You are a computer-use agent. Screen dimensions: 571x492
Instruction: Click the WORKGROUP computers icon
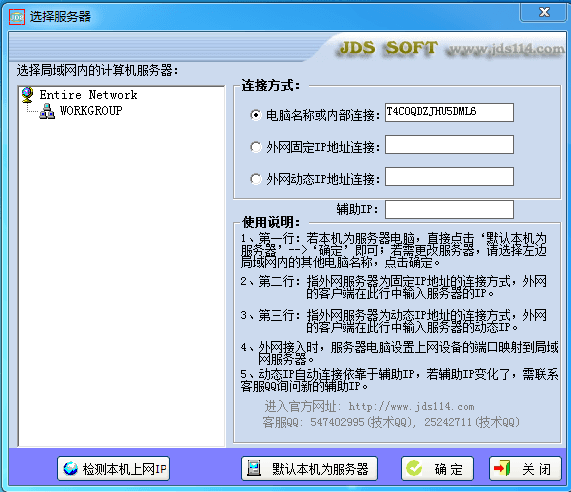(x=47, y=111)
